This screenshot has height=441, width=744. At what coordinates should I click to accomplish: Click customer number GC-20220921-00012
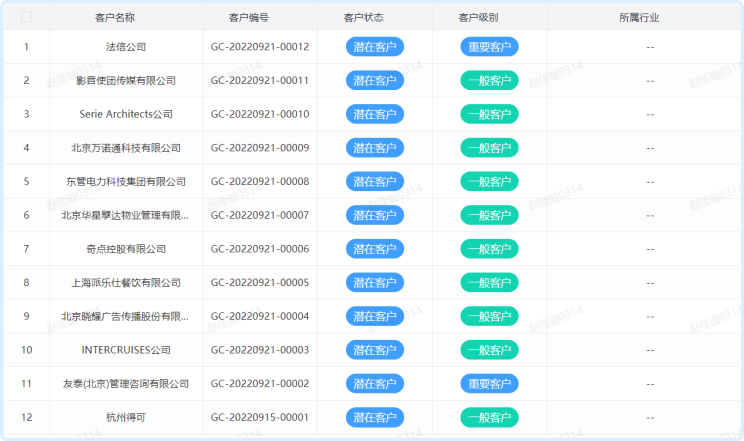click(259, 47)
